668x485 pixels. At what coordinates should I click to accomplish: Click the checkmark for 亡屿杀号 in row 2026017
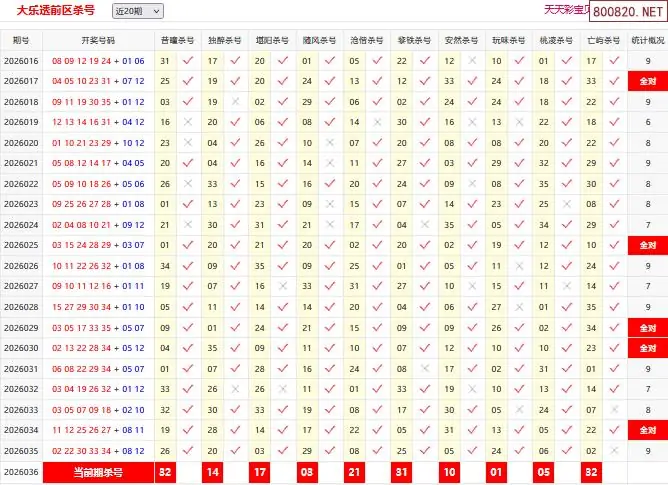tap(614, 81)
